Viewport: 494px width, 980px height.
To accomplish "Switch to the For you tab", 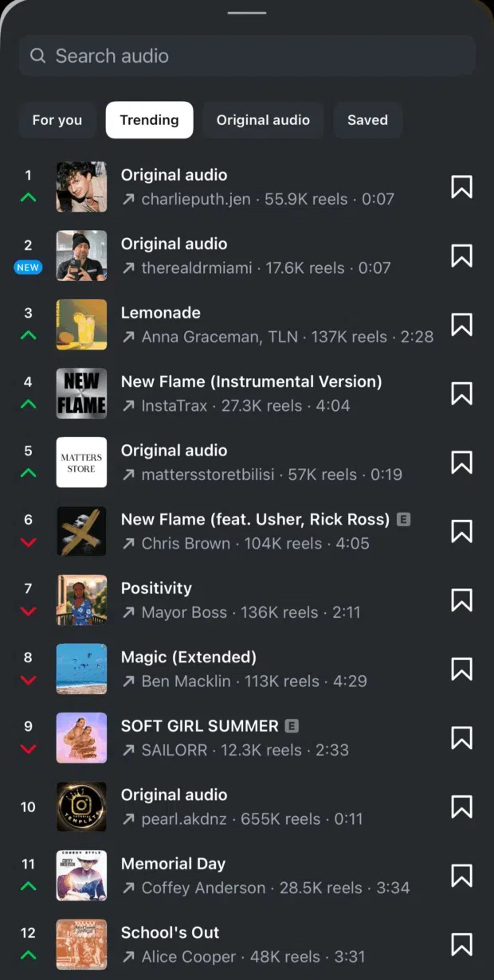I will pyautogui.click(x=57, y=120).
